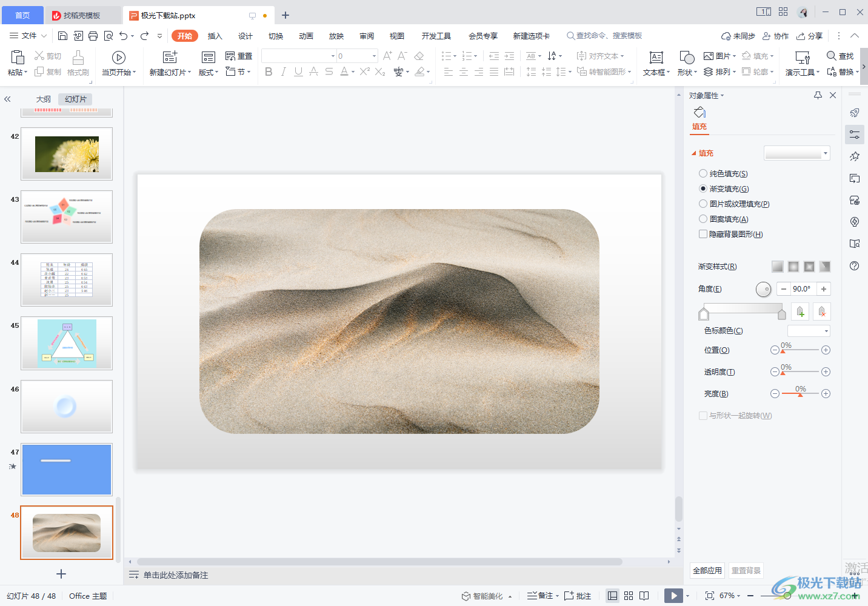Screen dimensions: 868x606
Task: Click the New Slide icon
Action: point(170,57)
